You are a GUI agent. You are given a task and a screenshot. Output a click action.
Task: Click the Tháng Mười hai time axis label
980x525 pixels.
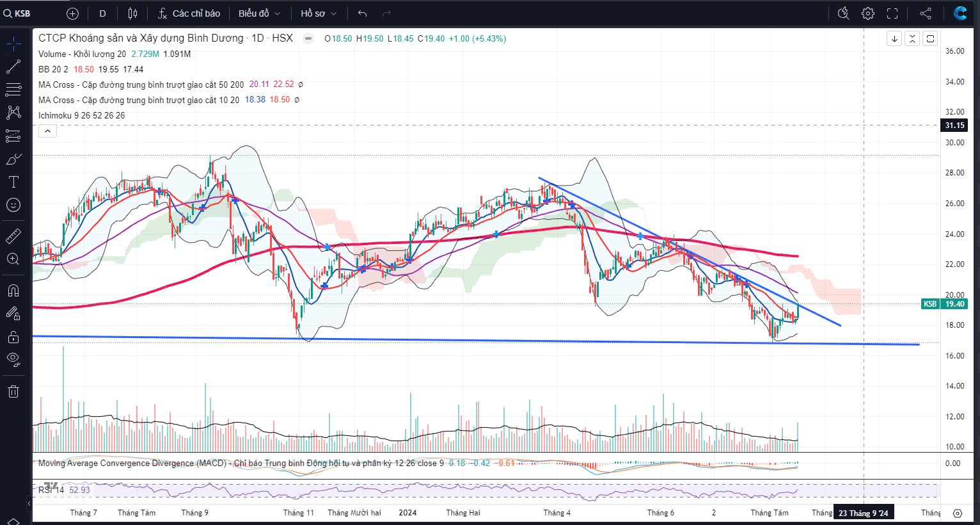pos(354,513)
